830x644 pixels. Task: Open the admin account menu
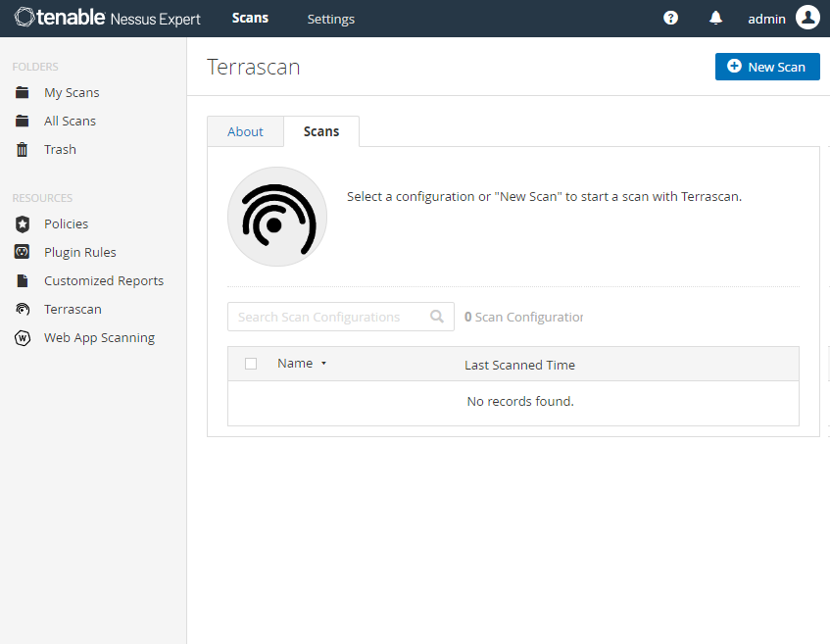click(766, 19)
